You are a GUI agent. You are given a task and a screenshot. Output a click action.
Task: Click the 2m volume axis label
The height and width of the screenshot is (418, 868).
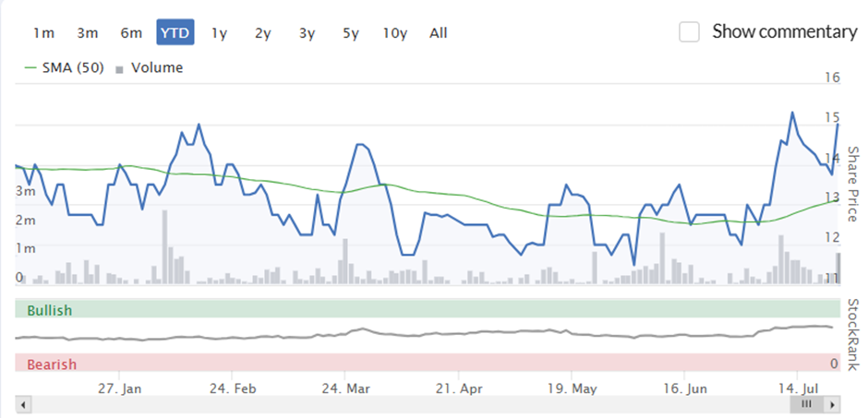click(26, 220)
